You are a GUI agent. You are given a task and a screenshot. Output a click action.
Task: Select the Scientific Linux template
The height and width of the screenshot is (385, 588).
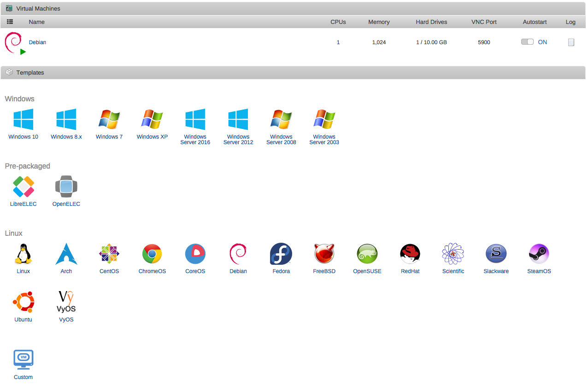[453, 254]
